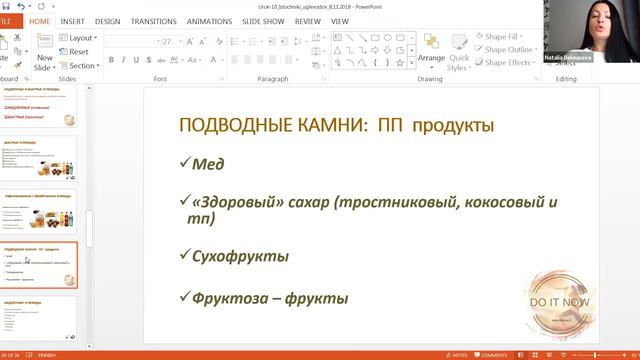Switch to the ANIMATIONS tab
Viewport: 640px width, 360px height.
(x=209, y=22)
